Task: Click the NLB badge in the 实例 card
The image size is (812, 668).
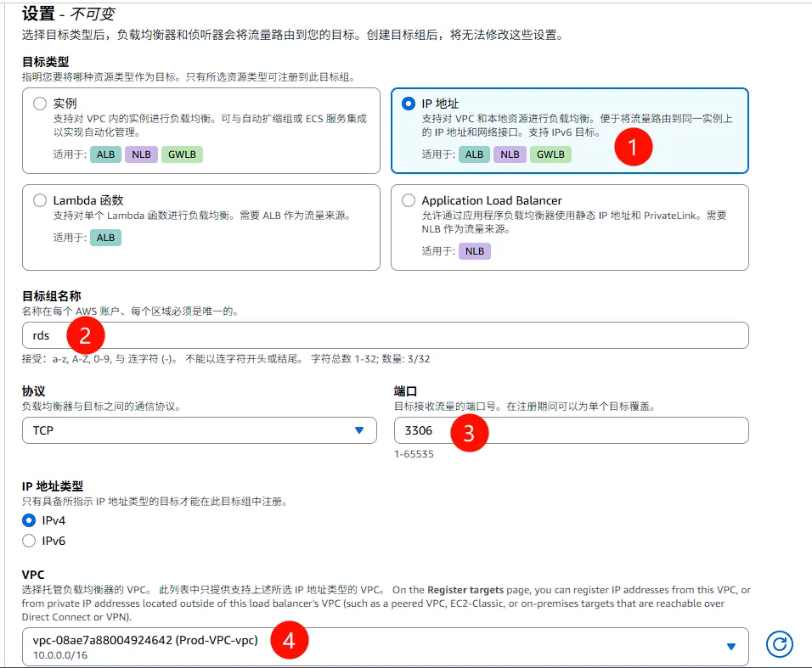Action: 139,154
